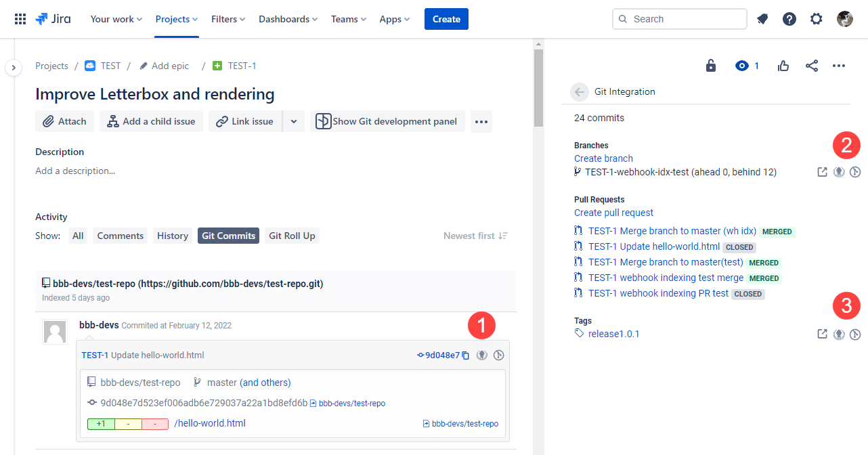Click the share icon in issue header

[812, 66]
